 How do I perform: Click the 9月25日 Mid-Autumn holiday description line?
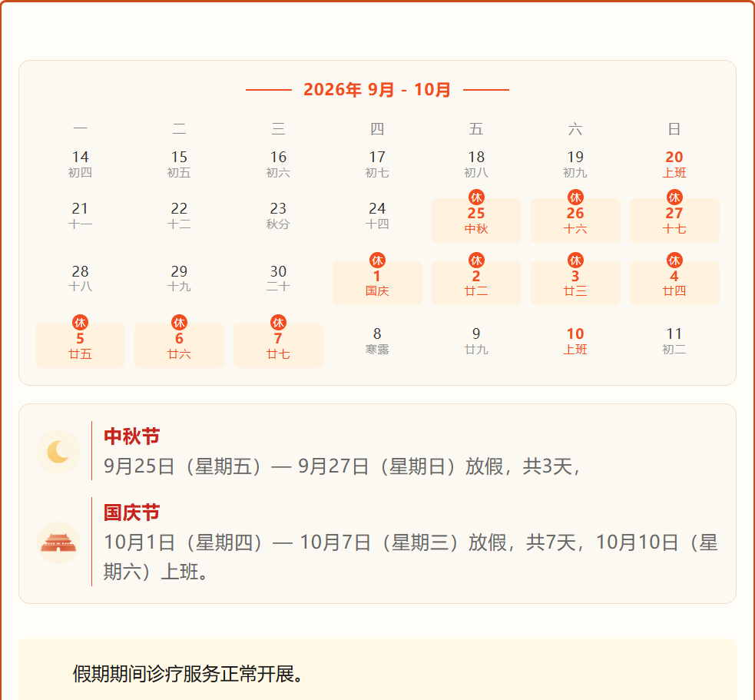click(342, 466)
